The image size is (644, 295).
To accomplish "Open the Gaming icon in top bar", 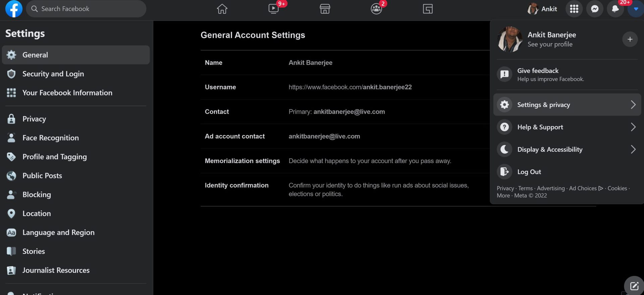I will (428, 9).
